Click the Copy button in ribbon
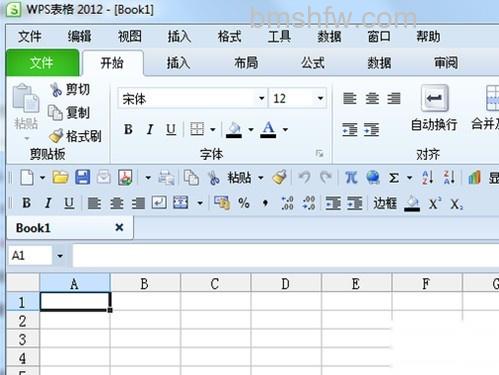499x375 pixels. point(69,113)
